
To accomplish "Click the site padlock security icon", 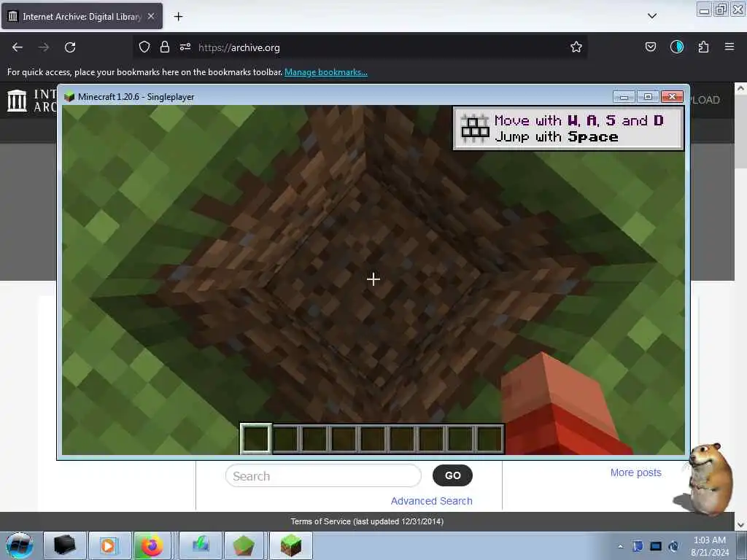I will [x=165, y=47].
